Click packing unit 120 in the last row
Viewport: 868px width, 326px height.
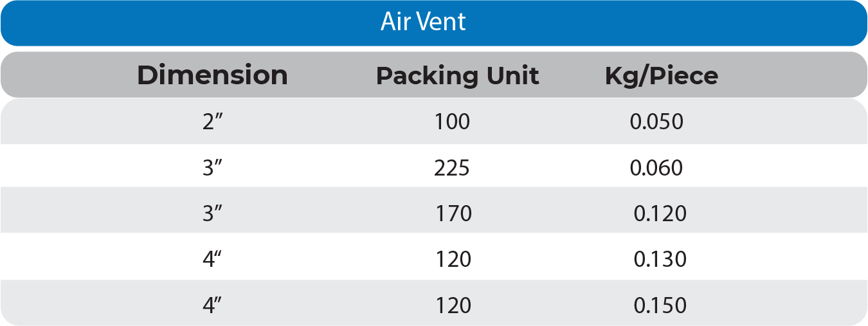pyautogui.click(x=454, y=305)
